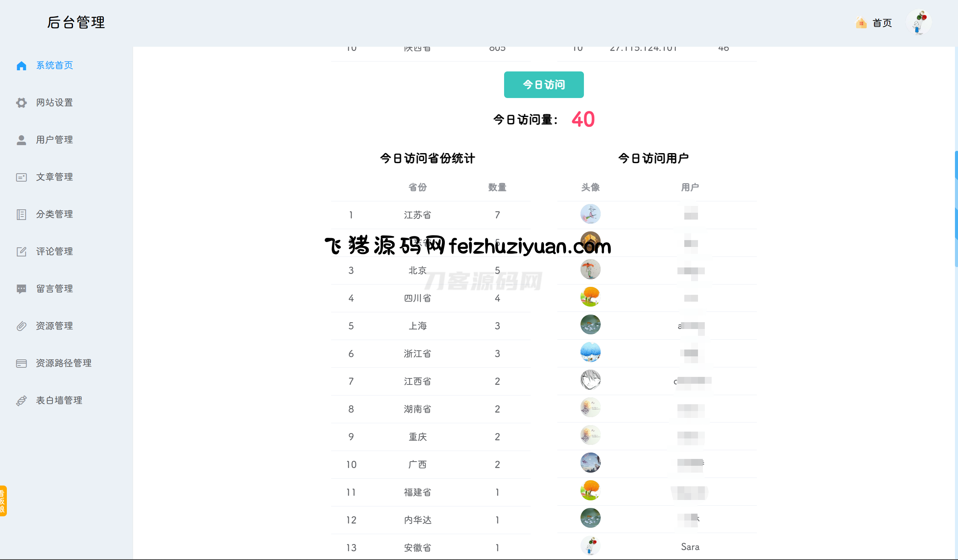This screenshot has width=958, height=560.
Task: Open the 资源路径管理 menu item
Action: [x=63, y=363]
